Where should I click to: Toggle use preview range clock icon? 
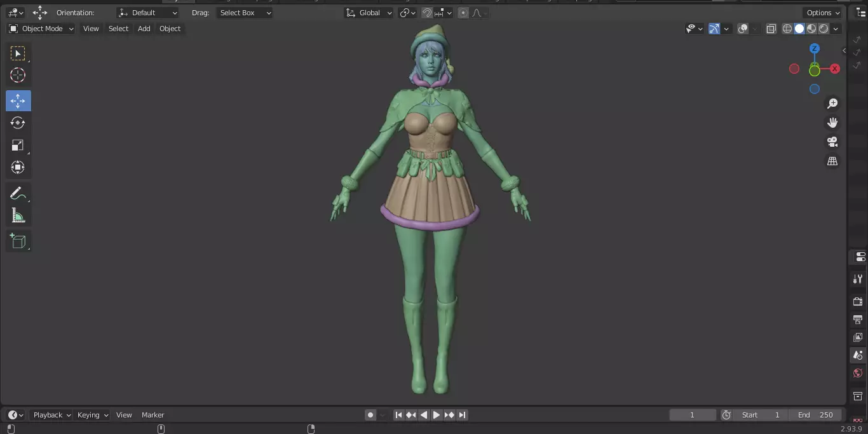[726, 415]
